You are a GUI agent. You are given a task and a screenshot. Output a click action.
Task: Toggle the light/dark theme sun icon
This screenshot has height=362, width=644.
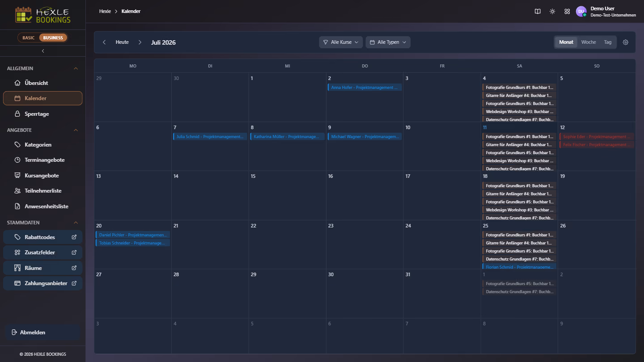point(552,12)
